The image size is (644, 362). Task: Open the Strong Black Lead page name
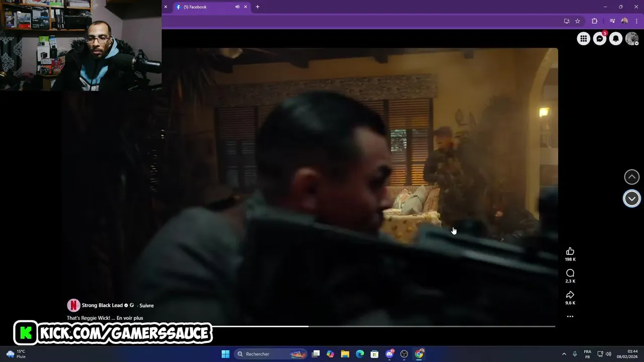click(102, 305)
